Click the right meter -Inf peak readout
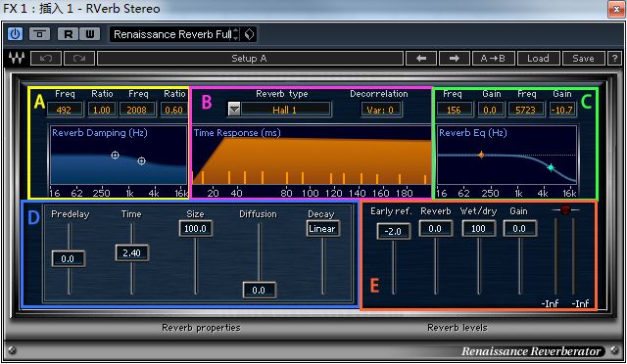This screenshot has height=364, width=627. [x=580, y=303]
